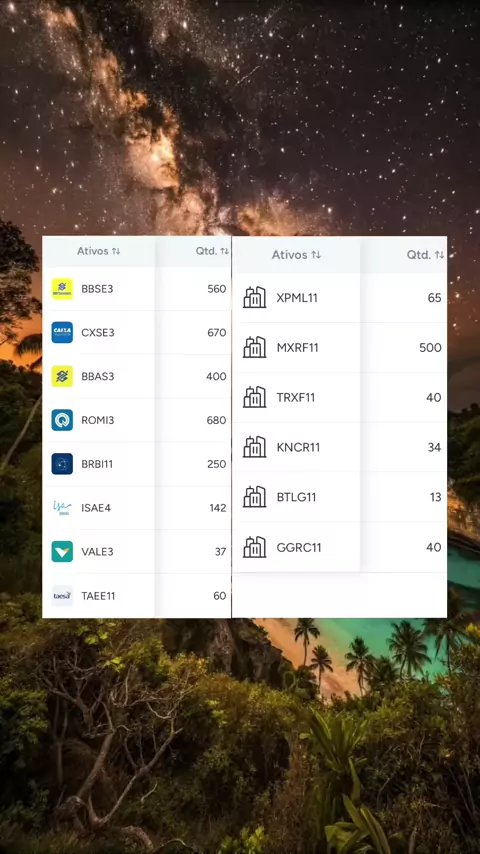Click the CXSE3 Caixa logo icon
The height and width of the screenshot is (854, 480).
click(x=62, y=332)
